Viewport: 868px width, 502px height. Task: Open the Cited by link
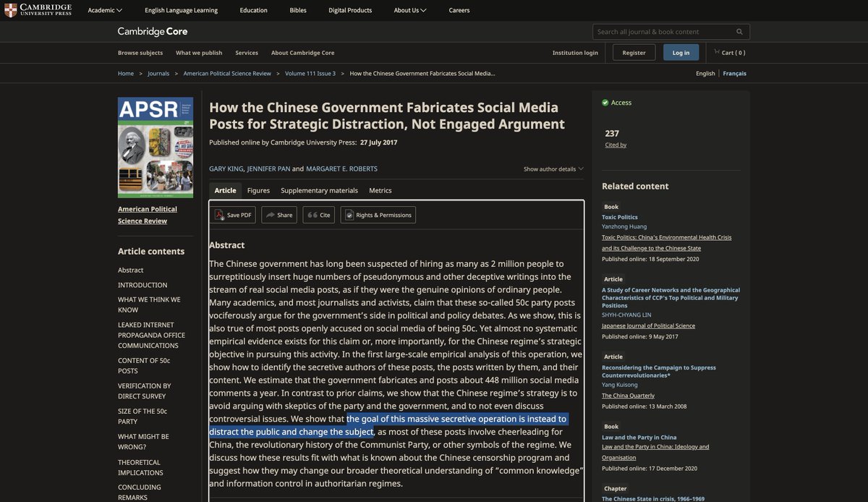pos(616,145)
